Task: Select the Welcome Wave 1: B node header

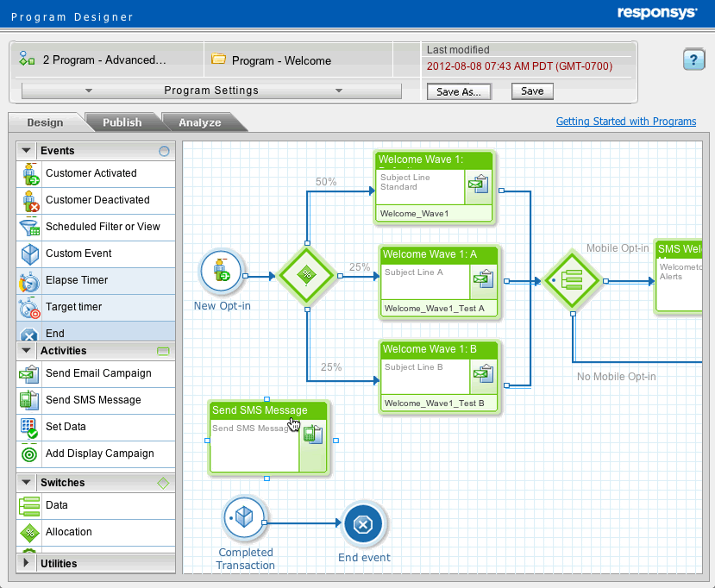Action: click(x=441, y=349)
